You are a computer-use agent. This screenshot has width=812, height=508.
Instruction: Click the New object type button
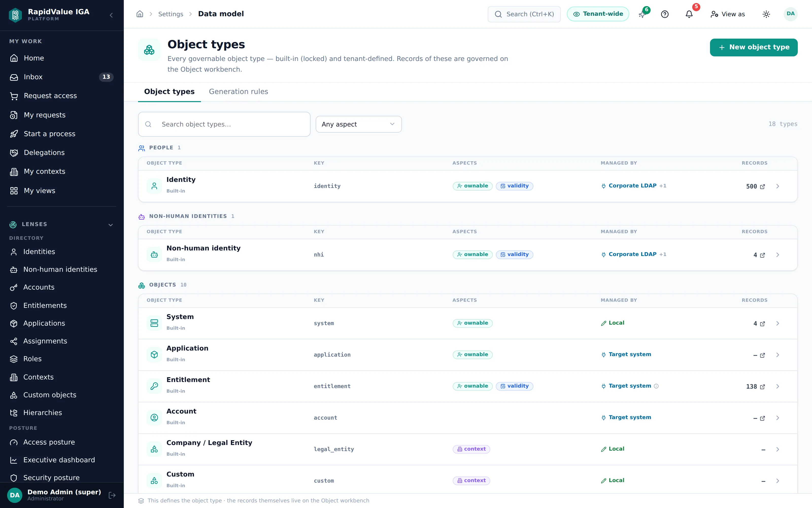[x=754, y=47]
